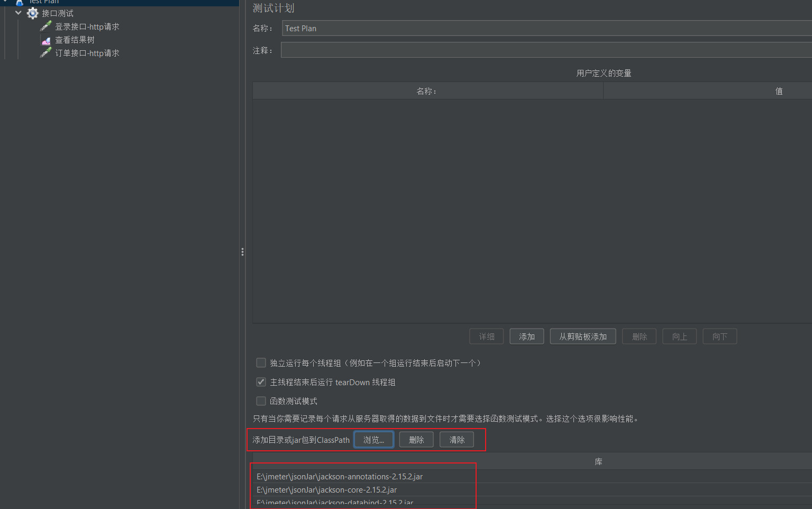Uncheck 主线程结束后运行 tearDown 线程组
This screenshot has height=509, width=812.
coord(261,382)
